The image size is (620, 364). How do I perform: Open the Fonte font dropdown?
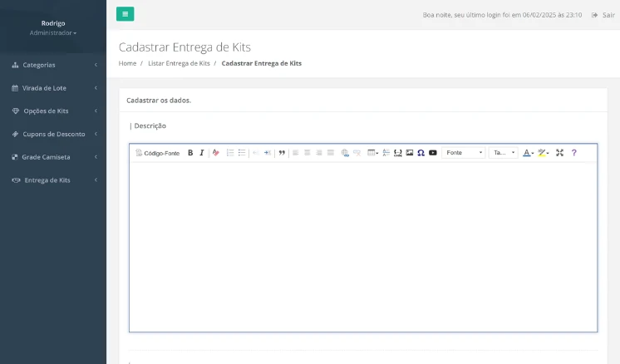coord(464,153)
